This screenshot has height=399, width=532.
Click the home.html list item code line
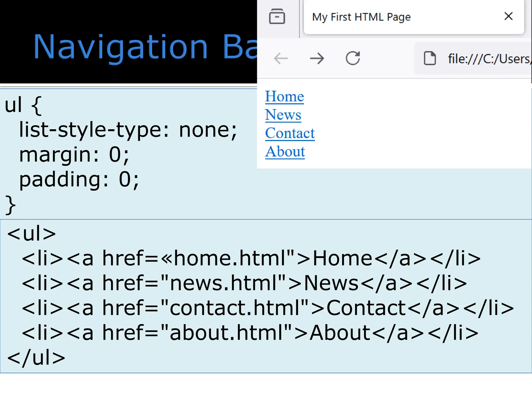click(251, 258)
